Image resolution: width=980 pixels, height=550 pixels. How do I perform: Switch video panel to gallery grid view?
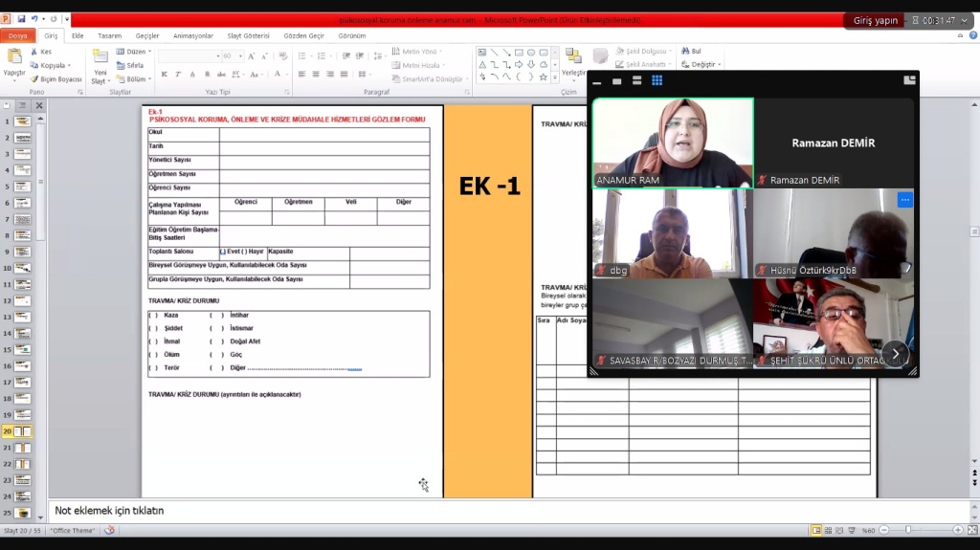(x=657, y=81)
